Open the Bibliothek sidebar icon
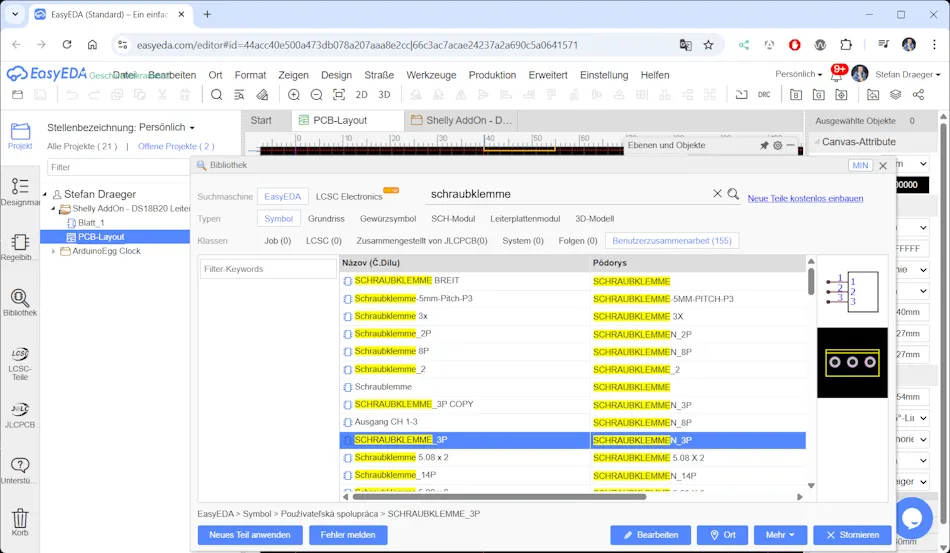This screenshot has width=950, height=553. tap(20, 302)
